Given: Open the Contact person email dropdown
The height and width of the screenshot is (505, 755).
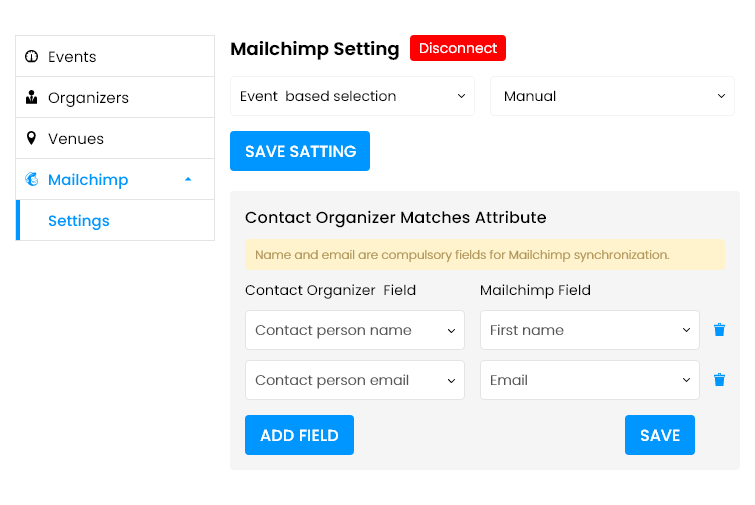Looking at the screenshot, I should (x=355, y=380).
